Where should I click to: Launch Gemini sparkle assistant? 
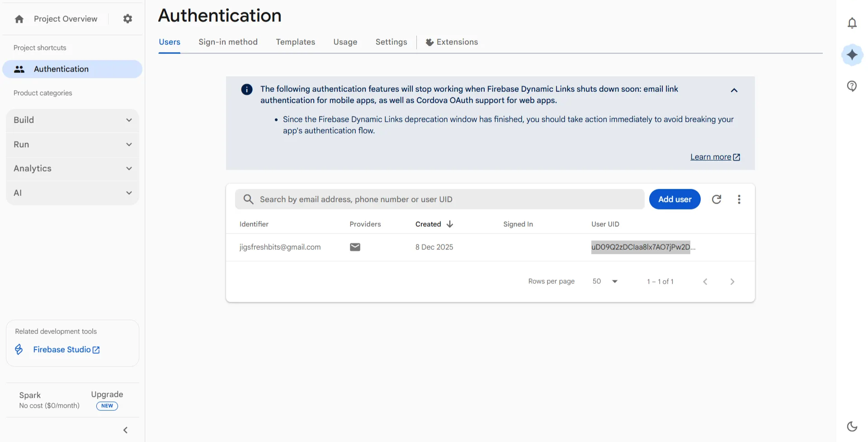click(852, 55)
